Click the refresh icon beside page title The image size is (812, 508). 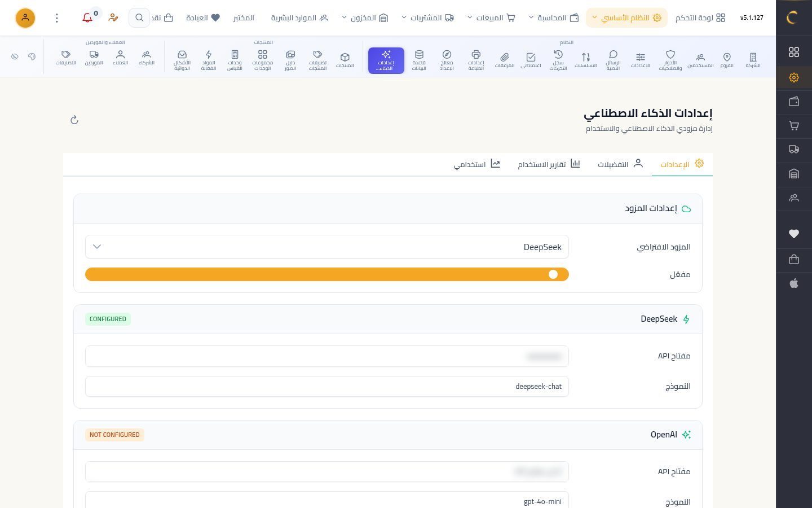click(x=74, y=120)
